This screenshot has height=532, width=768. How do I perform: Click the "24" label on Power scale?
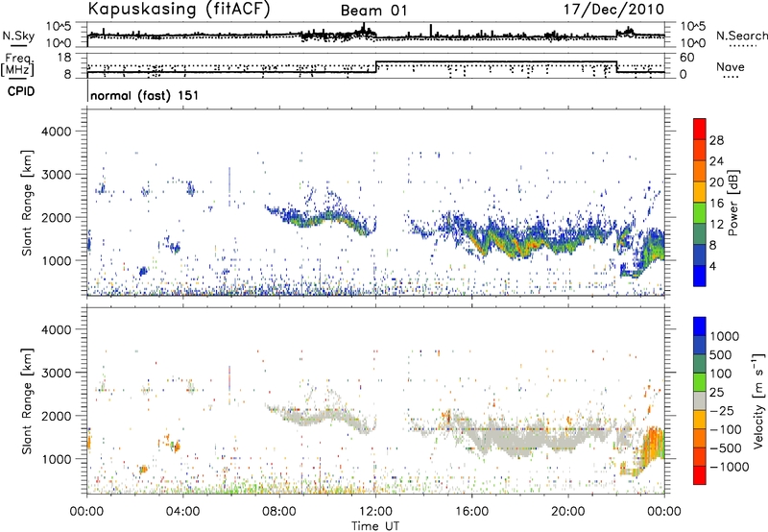pos(716,161)
